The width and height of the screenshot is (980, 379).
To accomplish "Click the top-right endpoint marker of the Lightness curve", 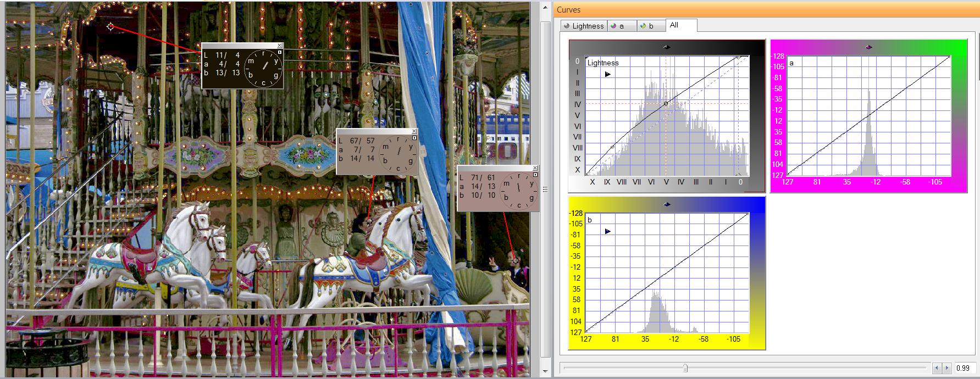I will pos(739,57).
